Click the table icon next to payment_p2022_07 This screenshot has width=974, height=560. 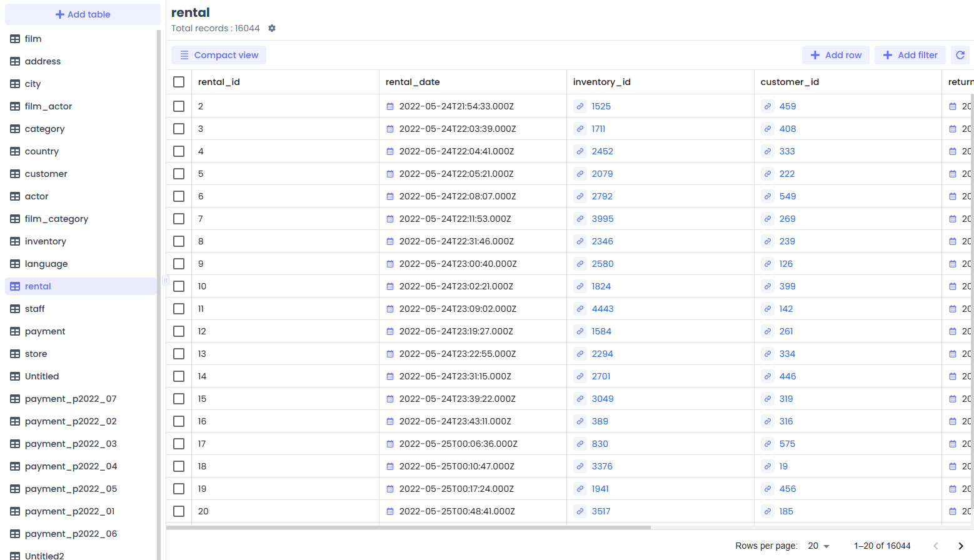pyautogui.click(x=15, y=399)
